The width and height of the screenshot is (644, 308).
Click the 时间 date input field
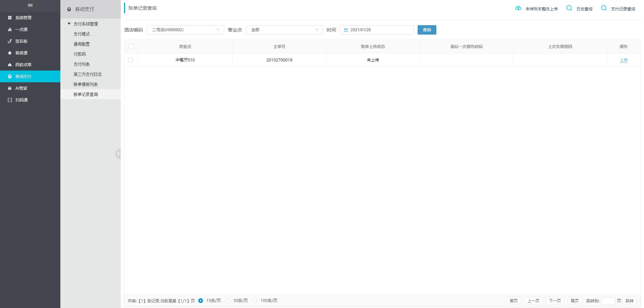pyautogui.click(x=377, y=30)
